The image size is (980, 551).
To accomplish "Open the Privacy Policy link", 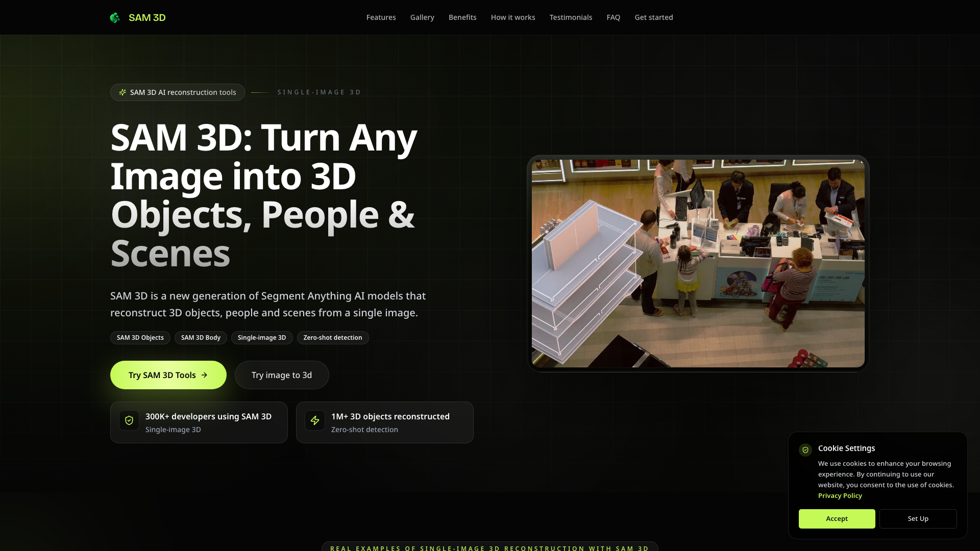I will [x=840, y=496].
